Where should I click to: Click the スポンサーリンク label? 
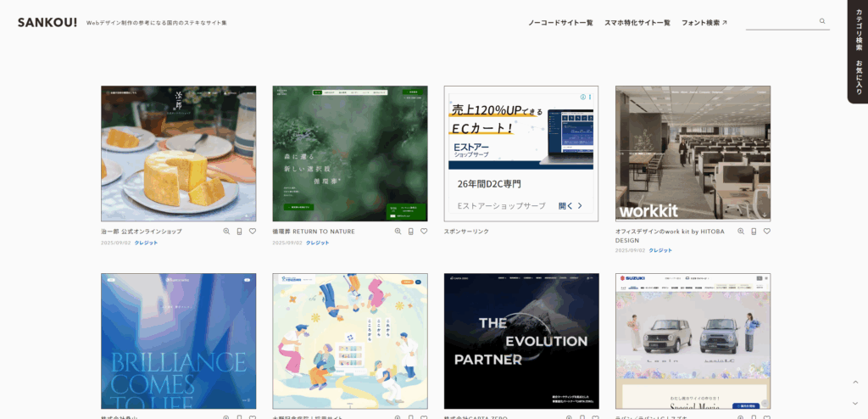(467, 231)
